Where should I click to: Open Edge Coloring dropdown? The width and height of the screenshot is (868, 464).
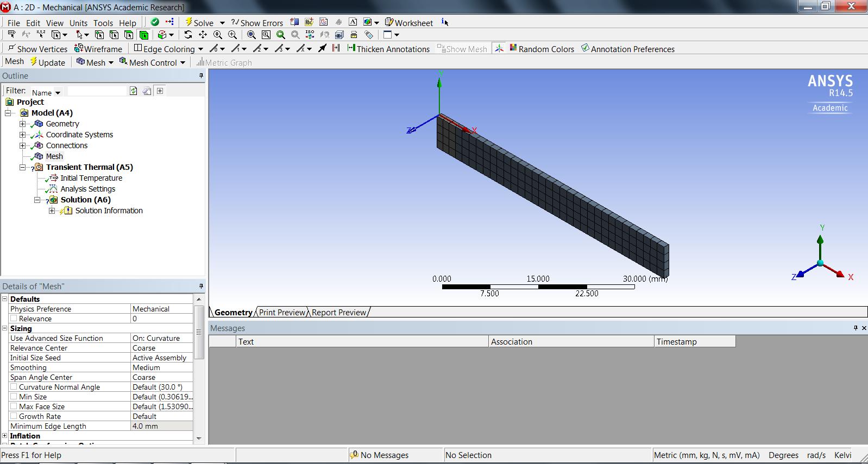click(200, 49)
